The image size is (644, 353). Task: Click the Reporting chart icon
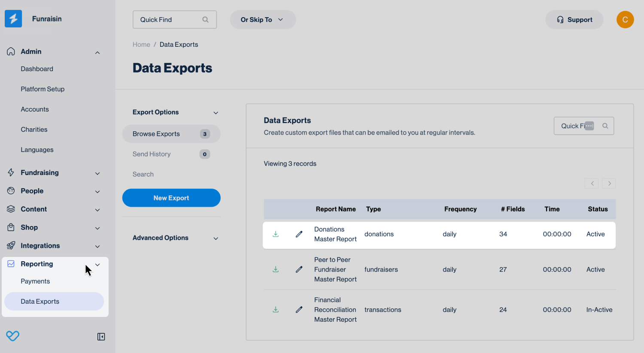tap(11, 264)
